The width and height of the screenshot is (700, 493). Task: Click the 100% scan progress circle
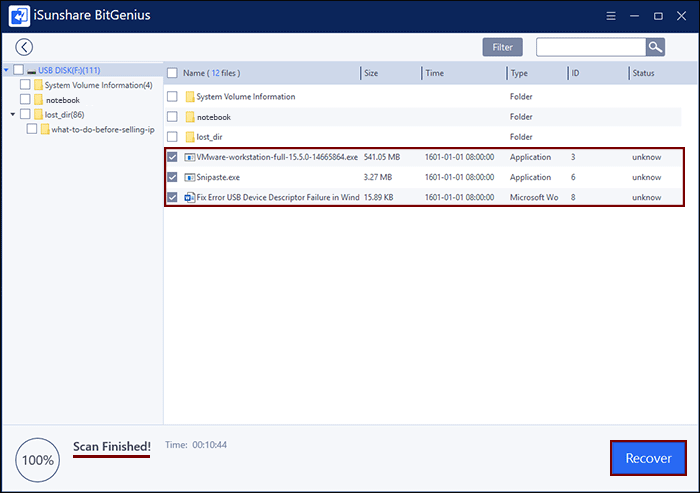[x=38, y=460]
